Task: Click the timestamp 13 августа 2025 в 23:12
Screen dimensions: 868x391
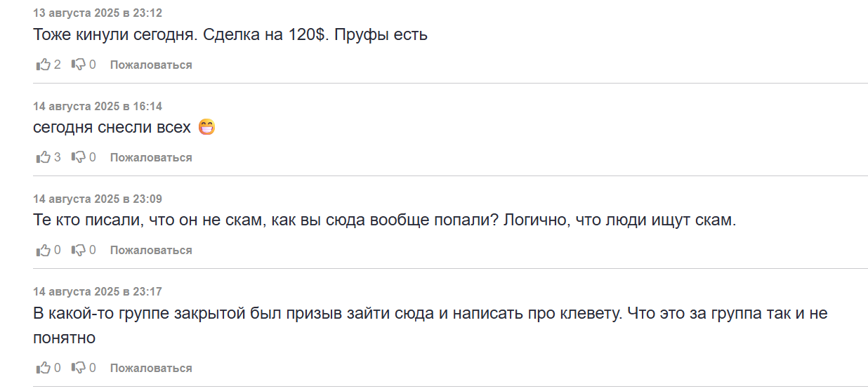Action: click(98, 13)
